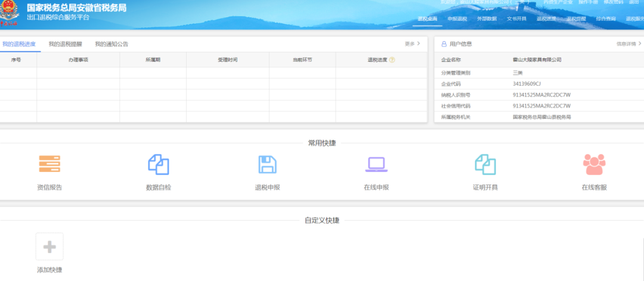Open the 资信报告 shortcut icon
The height and width of the screenshot is (281, 644).
[49, 164]
